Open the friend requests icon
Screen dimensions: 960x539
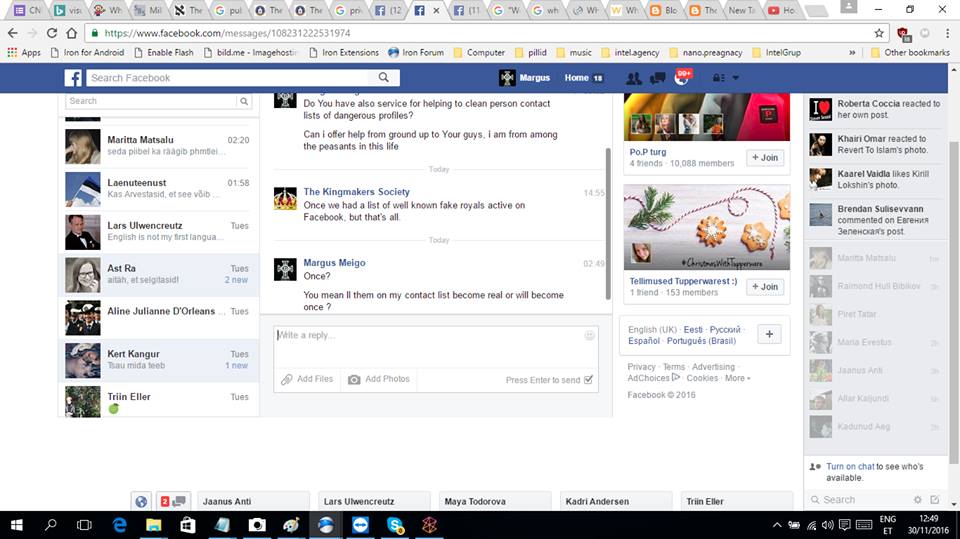[634, 78]
